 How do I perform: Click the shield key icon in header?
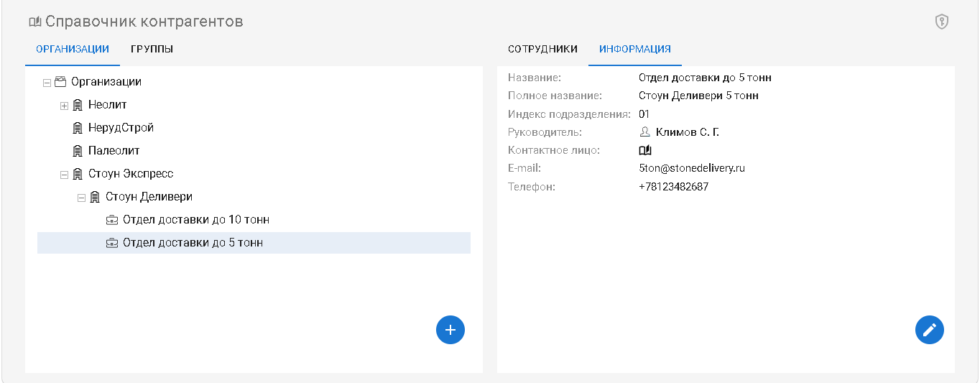point(941,22)
